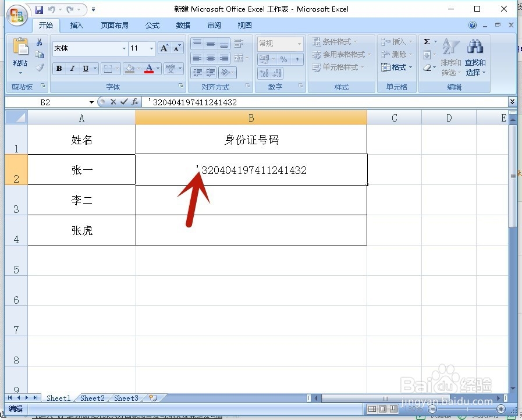This screenshot has width=522, height=420.
Task: Center the text horizontally
Action: (x=211, y=58)
